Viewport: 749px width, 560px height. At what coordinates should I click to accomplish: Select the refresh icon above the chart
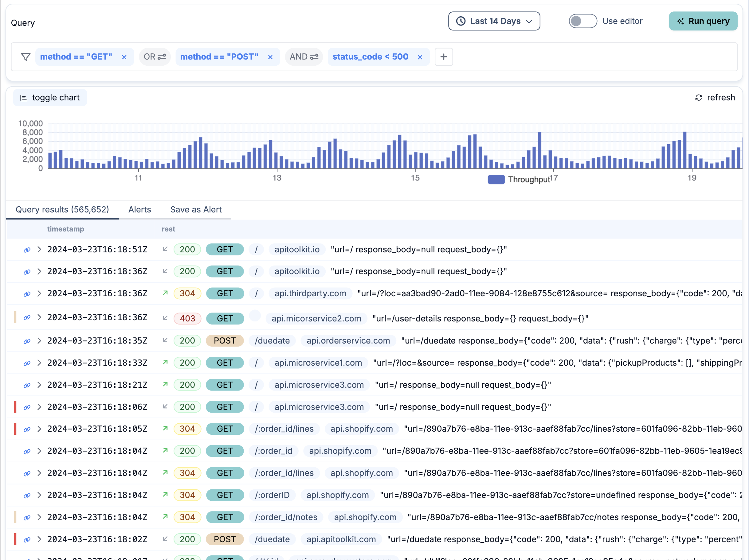pos(699,97)
